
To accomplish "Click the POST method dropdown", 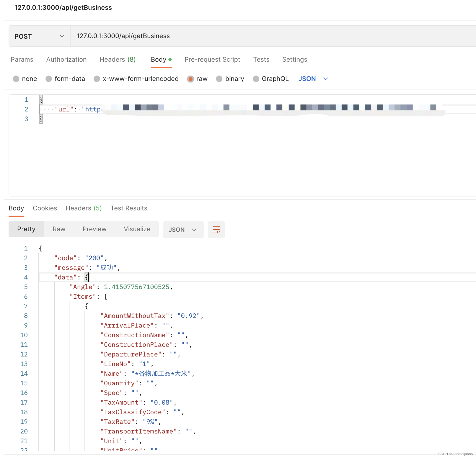I will [x=38, y=36].
